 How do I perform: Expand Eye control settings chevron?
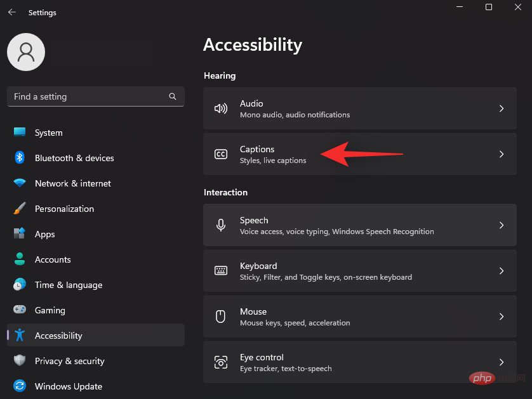point(502,362)
